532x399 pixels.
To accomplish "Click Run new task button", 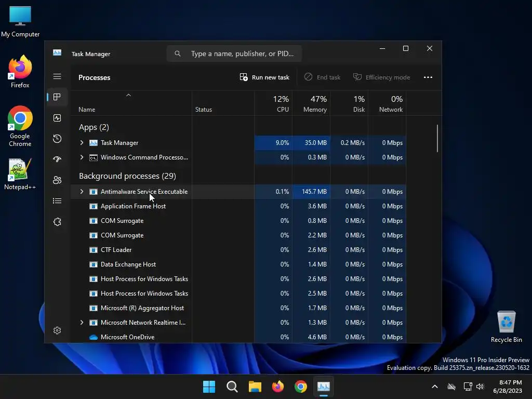I will point(264,77).
